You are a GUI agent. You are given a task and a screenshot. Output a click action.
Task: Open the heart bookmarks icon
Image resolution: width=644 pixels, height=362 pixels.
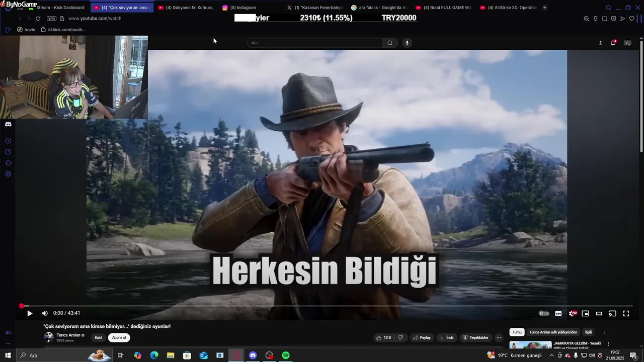(632, 19)
